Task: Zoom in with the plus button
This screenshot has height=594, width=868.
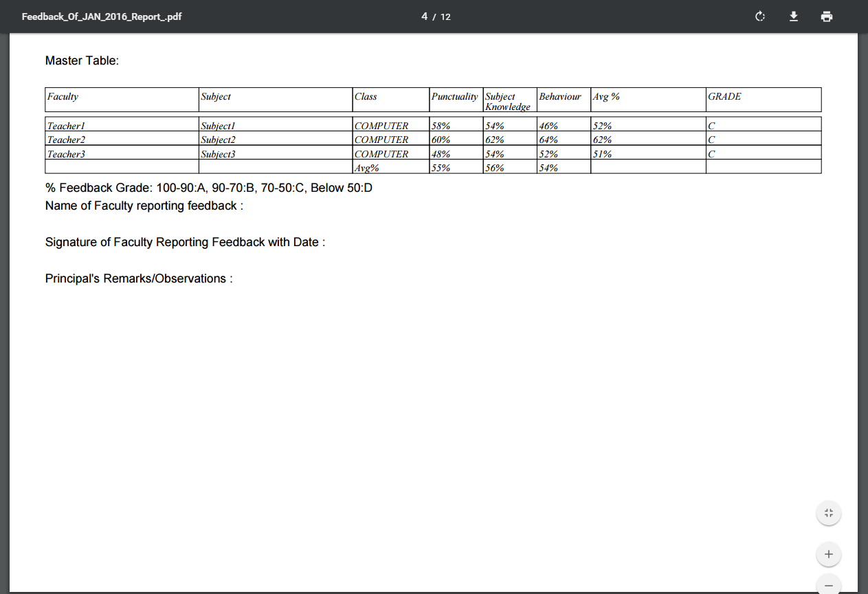Action: pyautogui.click(x=828, y=554)
